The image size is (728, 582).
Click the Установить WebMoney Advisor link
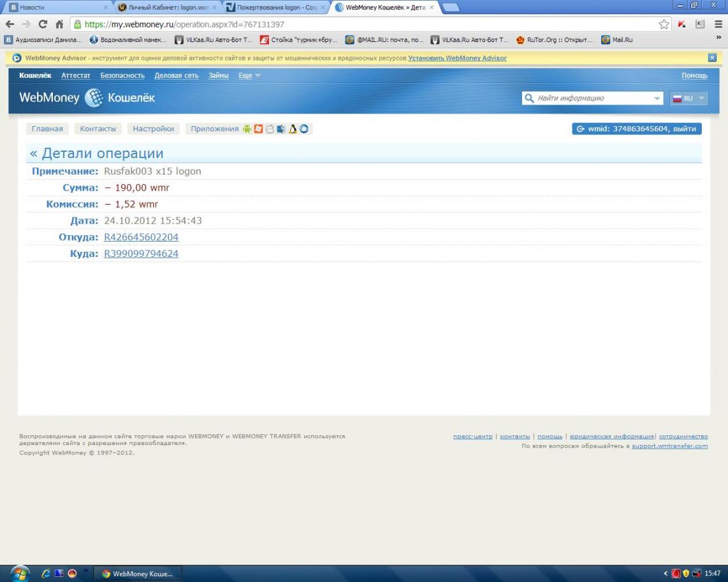(457, 58)
